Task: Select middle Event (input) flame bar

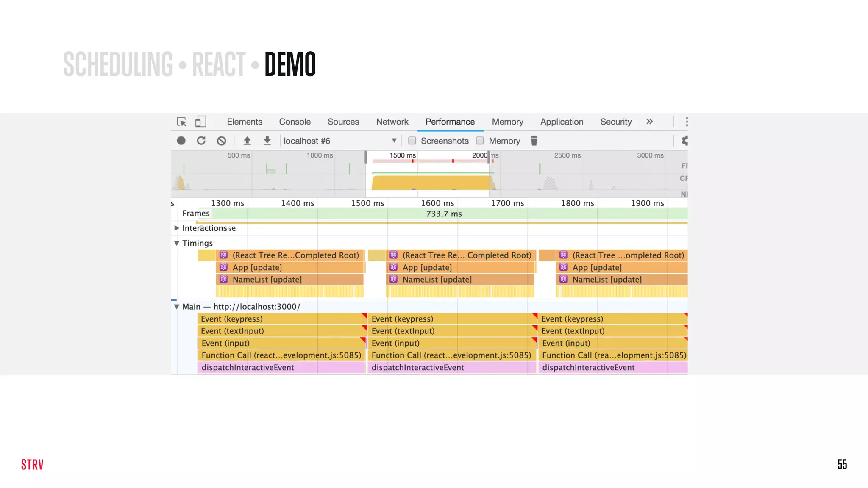Action: pyautogui.click(x=453, y=343)
